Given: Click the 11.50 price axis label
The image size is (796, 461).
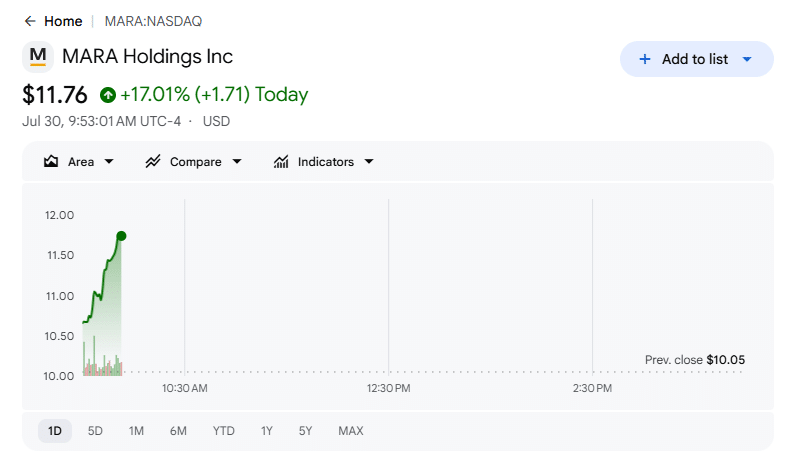Looking at the screenshot, I should [x=60, y=255].
